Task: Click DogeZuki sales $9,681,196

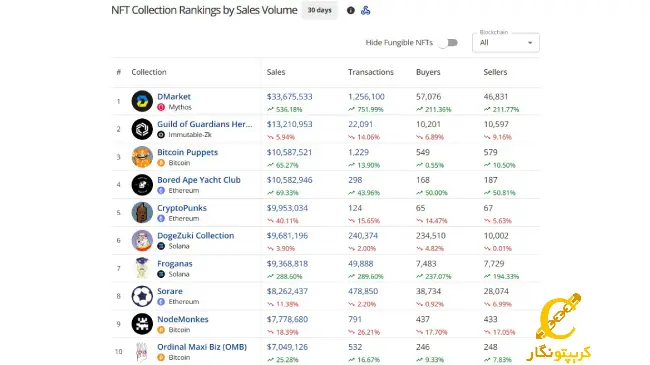Action: coord(287,236)
